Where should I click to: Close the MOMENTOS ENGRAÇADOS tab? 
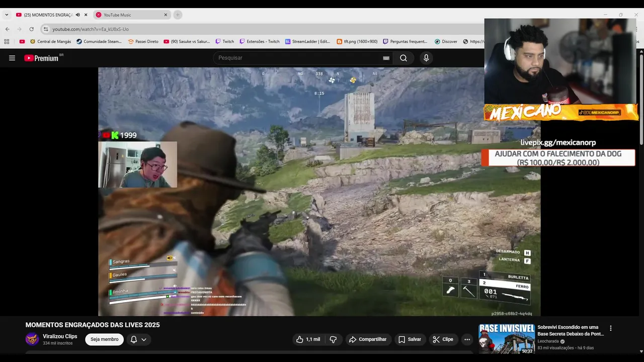[86, 15]
